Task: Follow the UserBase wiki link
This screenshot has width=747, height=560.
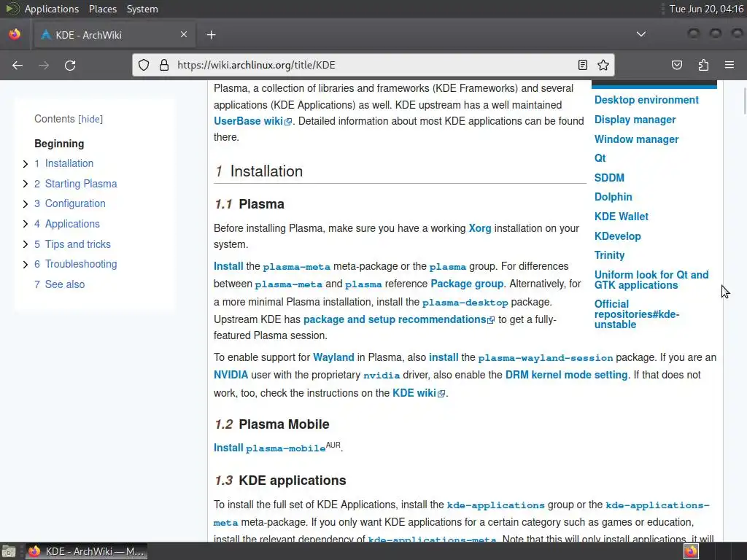Action: point(248,121)
